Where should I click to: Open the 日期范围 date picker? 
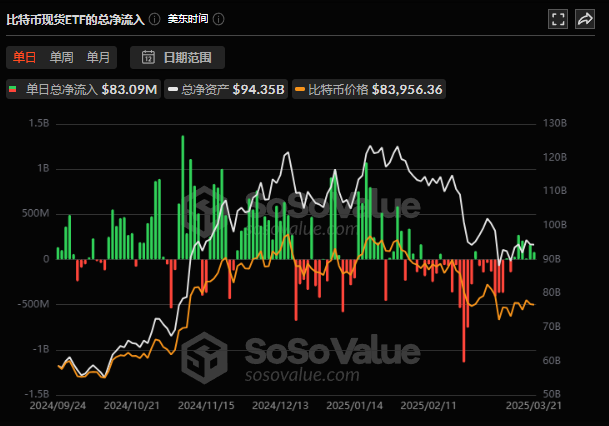(177, 57)
